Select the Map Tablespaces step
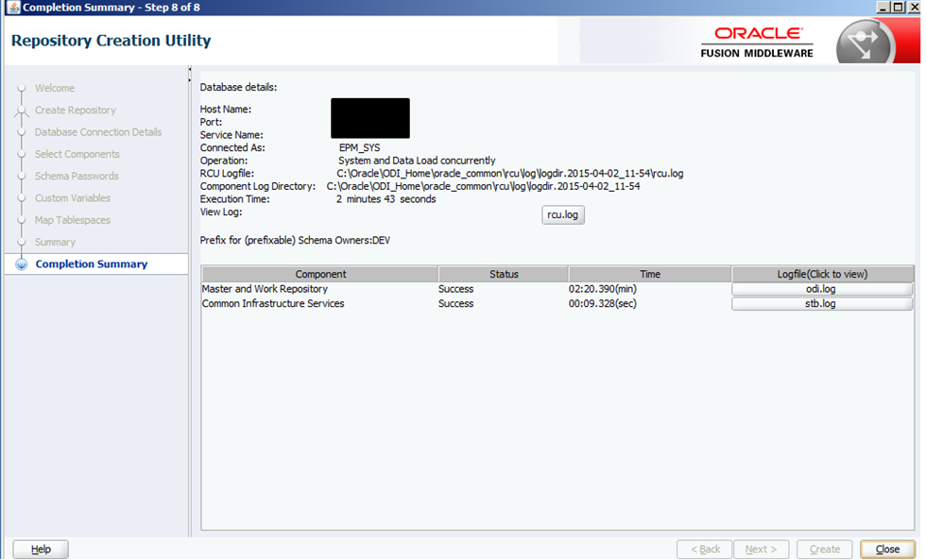 point(73,220)
